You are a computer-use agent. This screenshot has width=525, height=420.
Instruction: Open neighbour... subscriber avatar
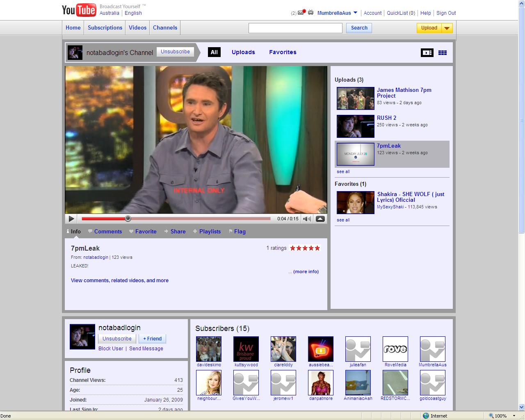pos(209,383)
